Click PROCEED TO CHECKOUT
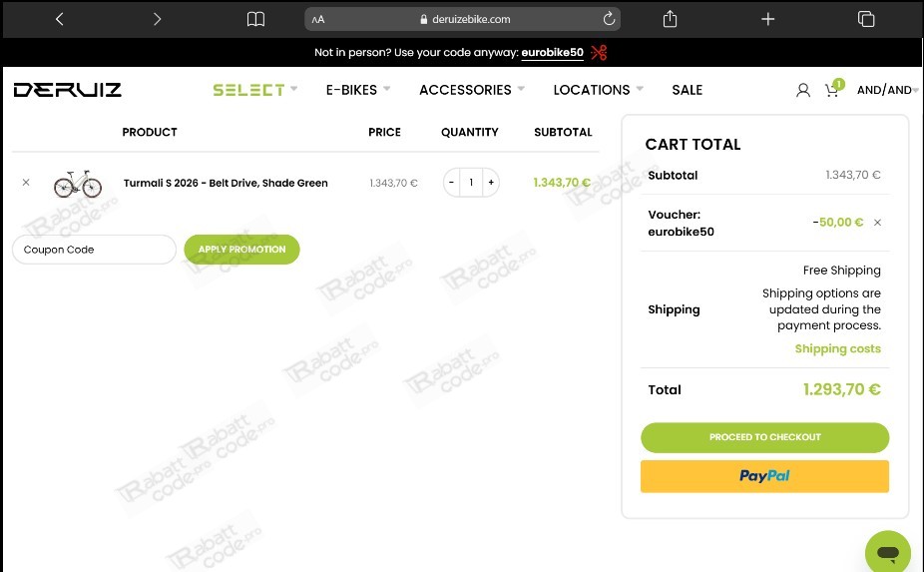Viewport: 924px width, 572px height. [x=765, y=437]
